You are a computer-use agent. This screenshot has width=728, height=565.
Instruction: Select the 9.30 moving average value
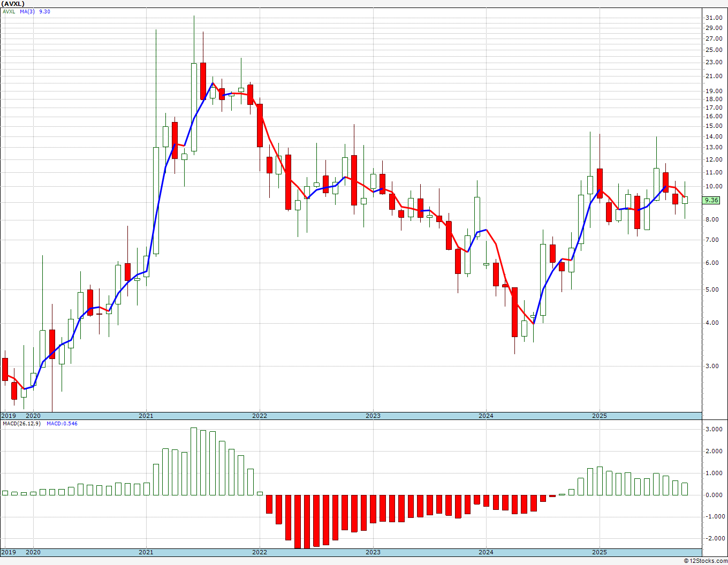click(x=44, y=11)
